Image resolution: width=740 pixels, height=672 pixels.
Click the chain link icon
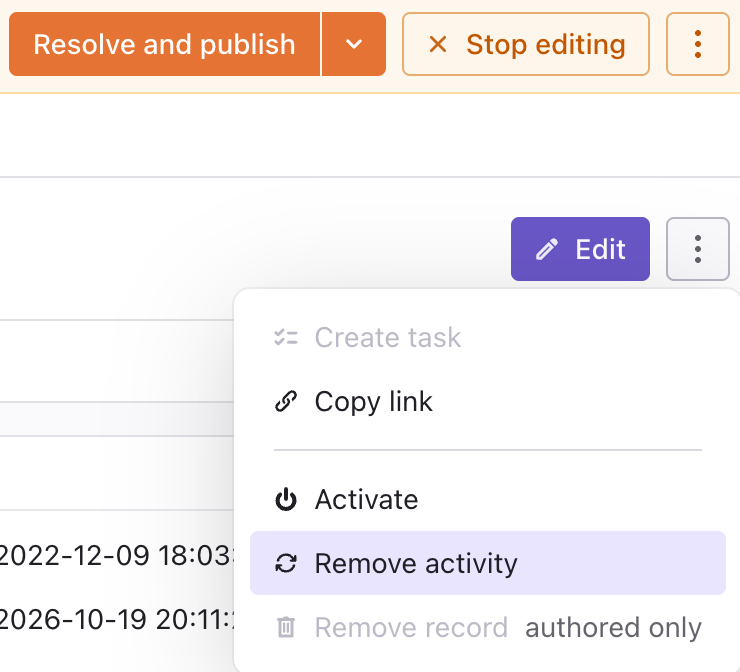tap(286, 402)
